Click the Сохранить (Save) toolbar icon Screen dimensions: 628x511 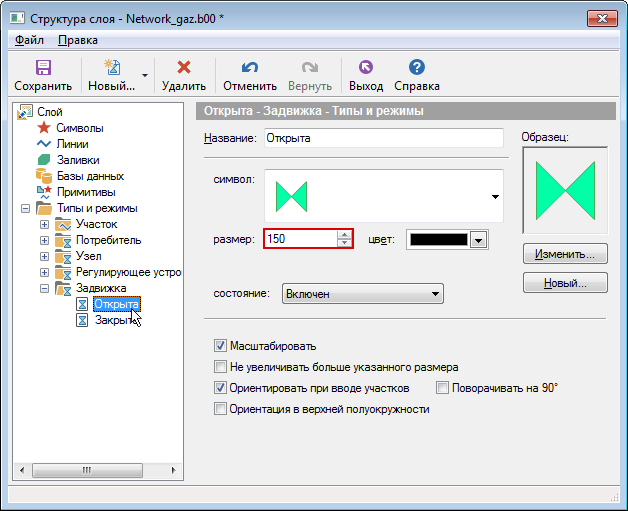coord(42,68)
